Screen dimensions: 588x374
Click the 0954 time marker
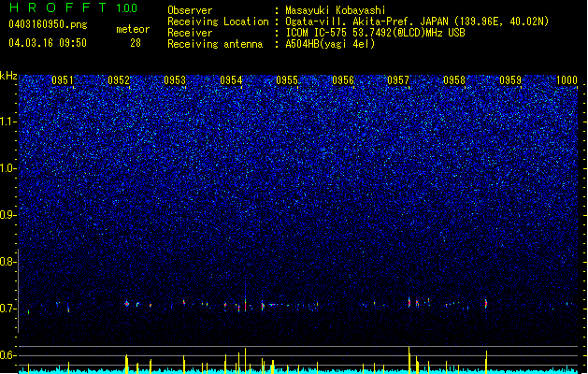pos(231,80)
